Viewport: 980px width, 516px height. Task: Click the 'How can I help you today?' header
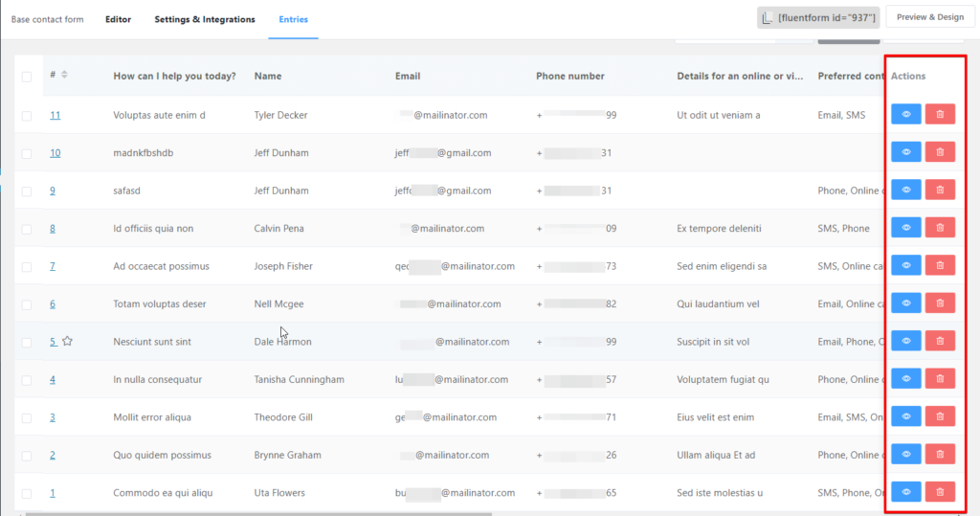[x=174, y=76]
